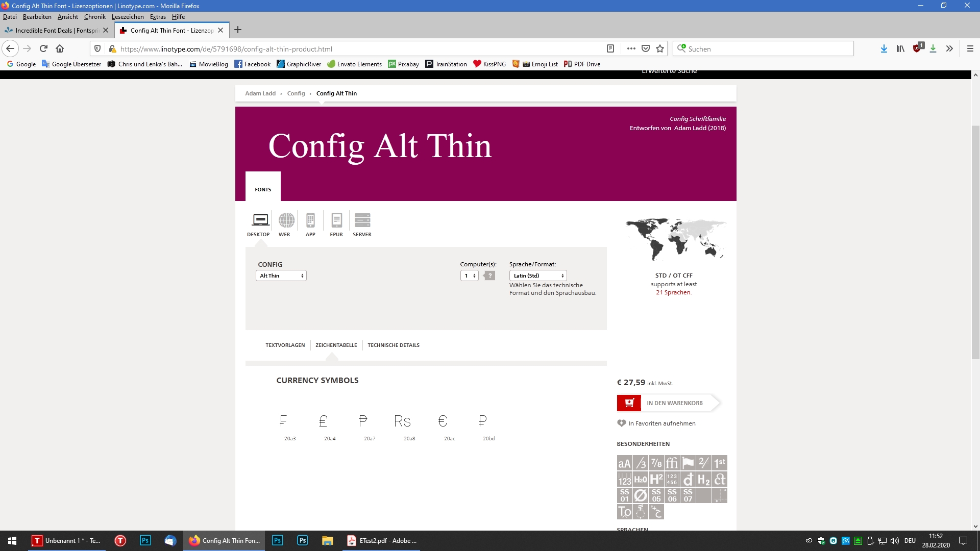Open the CONFIG Alt Thin dropdown

(281, 275)
